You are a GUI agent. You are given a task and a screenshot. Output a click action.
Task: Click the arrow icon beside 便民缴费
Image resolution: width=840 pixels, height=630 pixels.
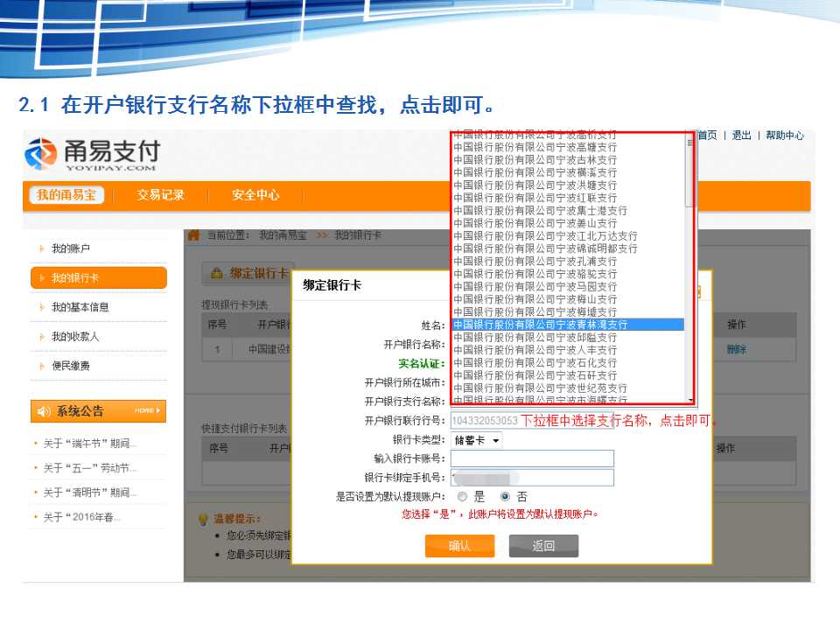pos(42,366)
